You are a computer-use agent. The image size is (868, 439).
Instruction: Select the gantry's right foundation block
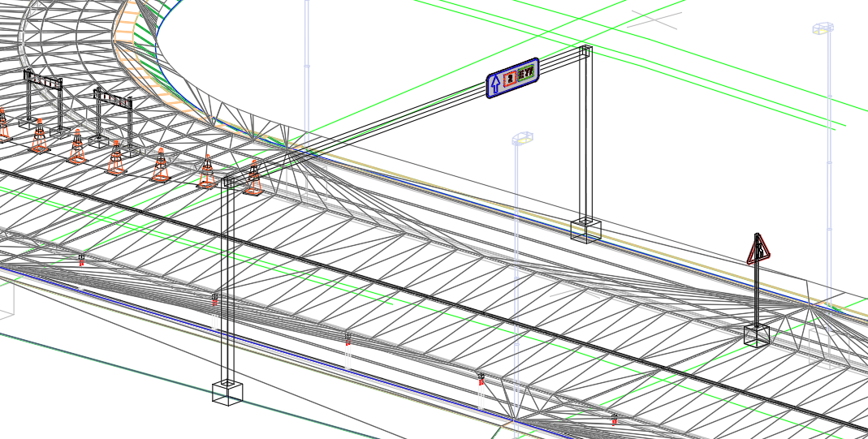pos(585,230)
